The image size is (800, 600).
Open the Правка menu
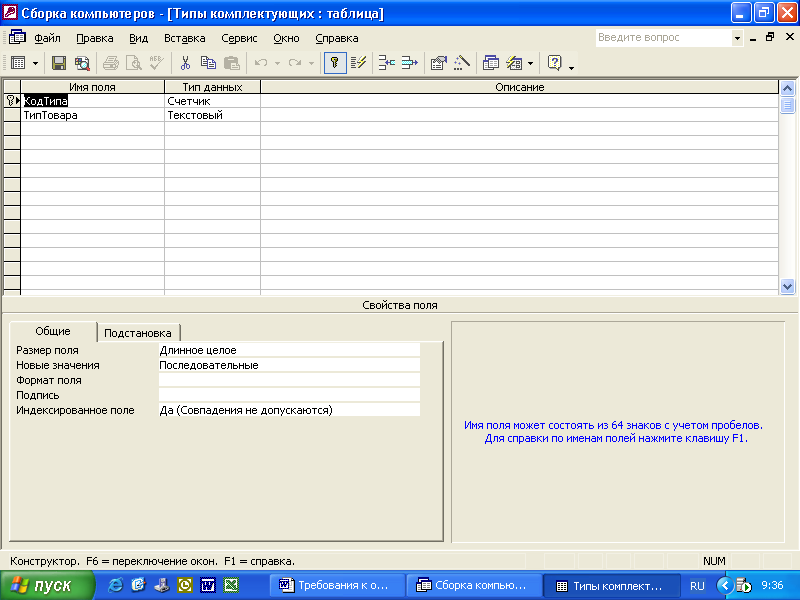pyautogui.click(x=94, y=38)
